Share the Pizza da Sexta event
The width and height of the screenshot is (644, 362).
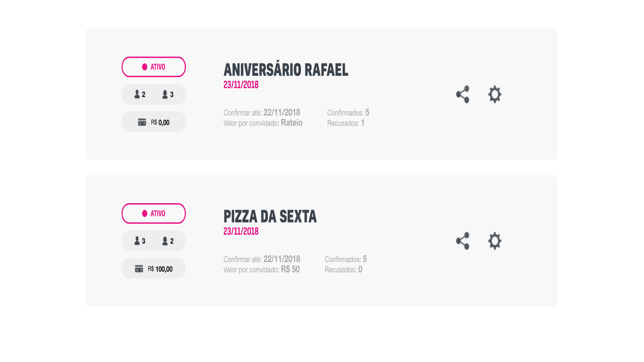click(463, 241)
